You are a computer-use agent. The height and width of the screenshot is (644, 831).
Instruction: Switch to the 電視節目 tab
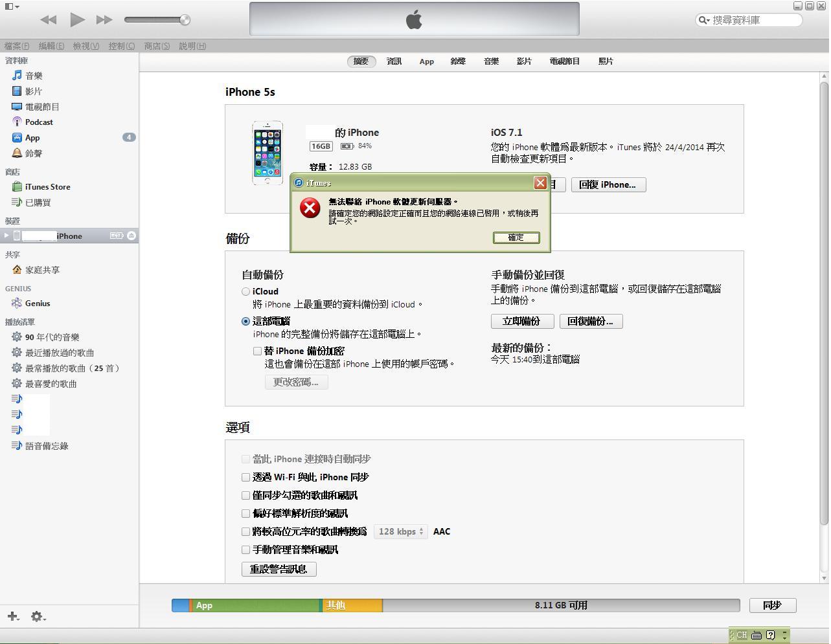coord(565,61)
